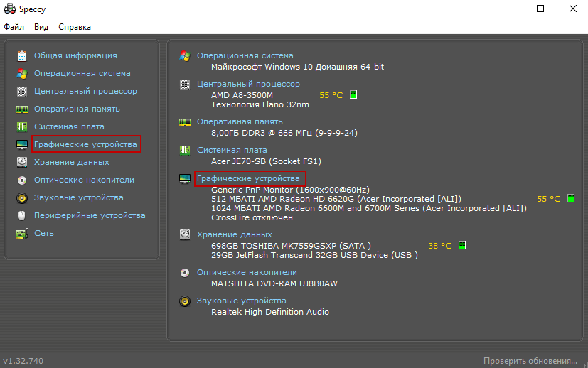Click the Оптические накопители disc icon in sidebar
This screenshot has width=588, height=368.
tap(21, 180)
